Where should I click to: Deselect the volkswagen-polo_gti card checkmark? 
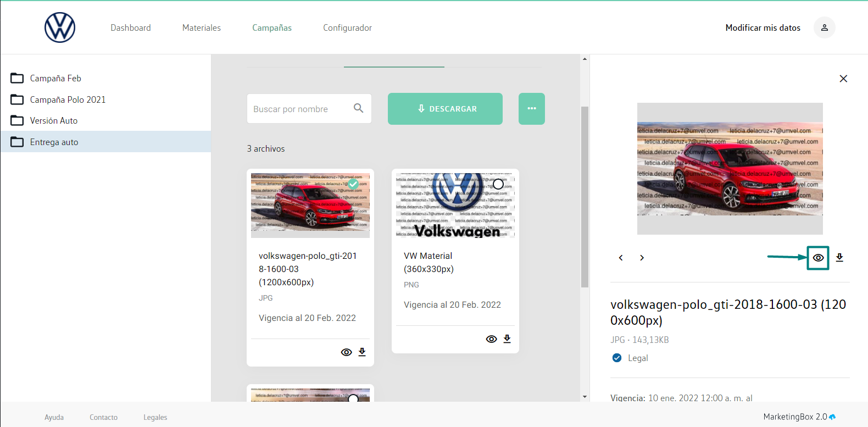pyautogui.click(x=353, y=184)
